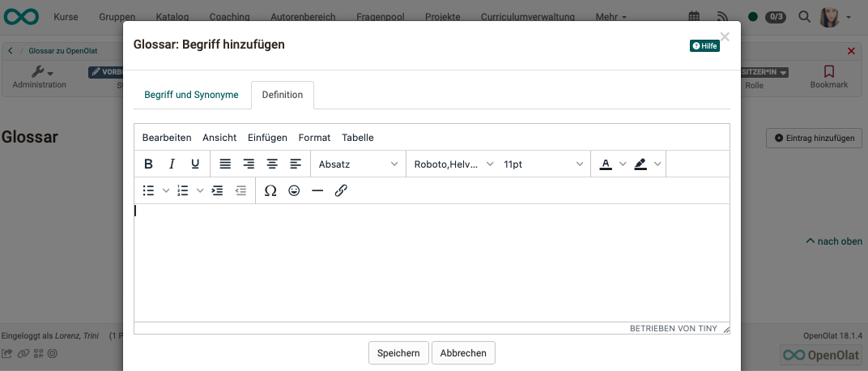Open the emoji picker icon

tap(294, 190)
